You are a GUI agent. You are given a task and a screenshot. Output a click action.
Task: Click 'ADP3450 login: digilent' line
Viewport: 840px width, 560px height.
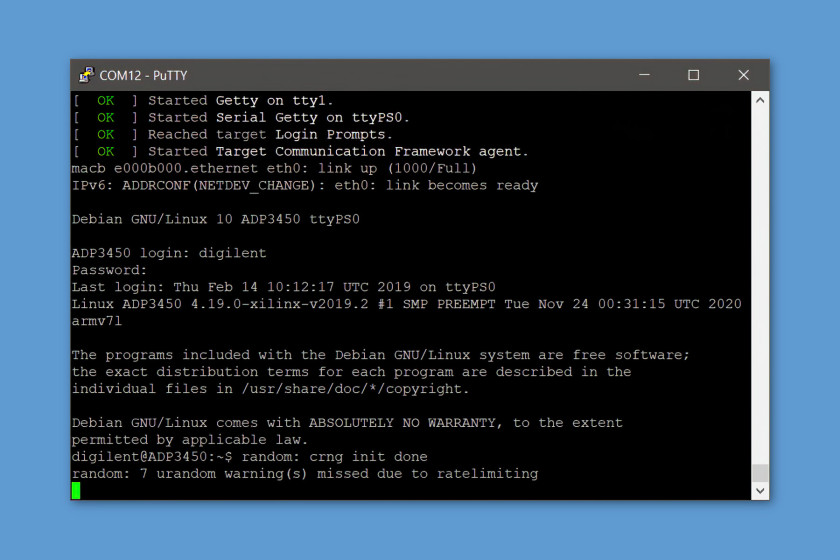169,253
